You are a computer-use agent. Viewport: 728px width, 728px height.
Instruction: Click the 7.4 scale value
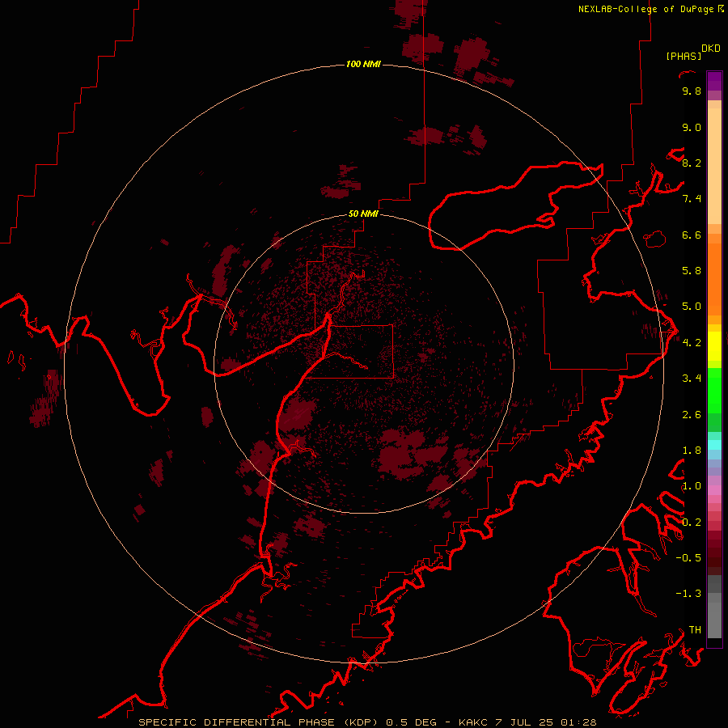[x=692, y=199]
